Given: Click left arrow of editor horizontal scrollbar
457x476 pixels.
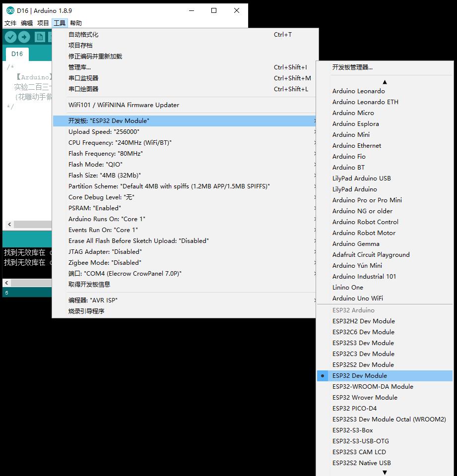Looking at the screenshot, I should [x=9, y=224].
